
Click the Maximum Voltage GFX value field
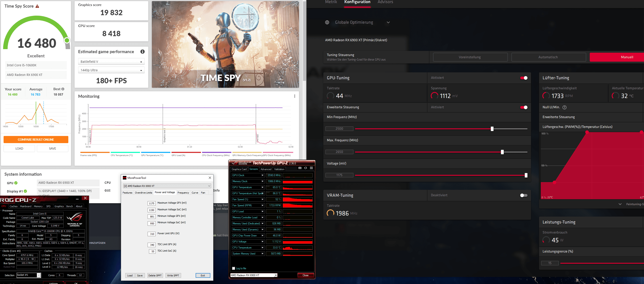151,203
